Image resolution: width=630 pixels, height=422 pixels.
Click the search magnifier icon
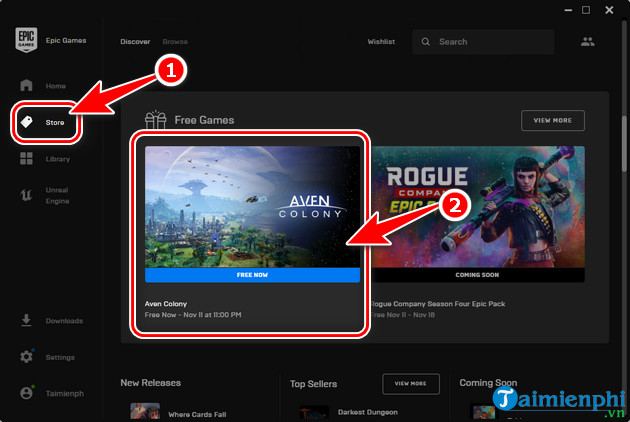[425, 41]
